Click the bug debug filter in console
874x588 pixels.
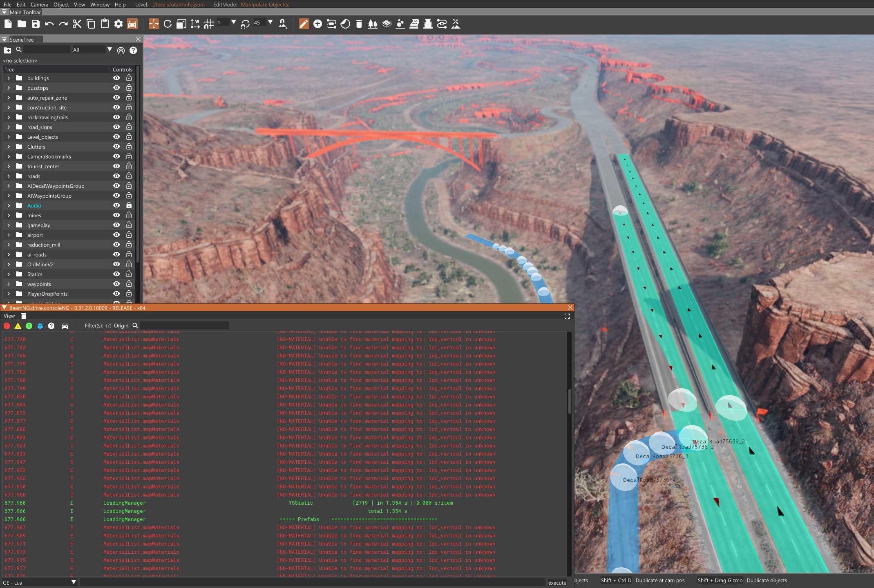(x=40, y=326)
